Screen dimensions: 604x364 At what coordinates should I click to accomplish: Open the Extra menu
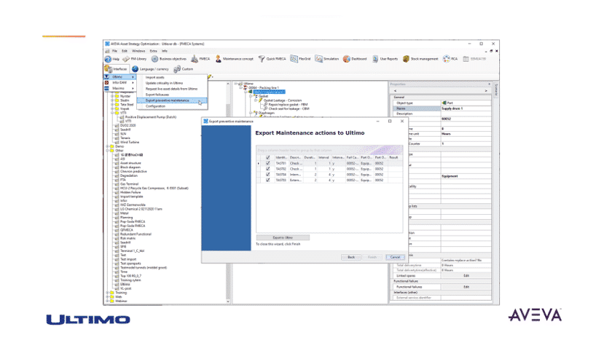click(153, 51)
